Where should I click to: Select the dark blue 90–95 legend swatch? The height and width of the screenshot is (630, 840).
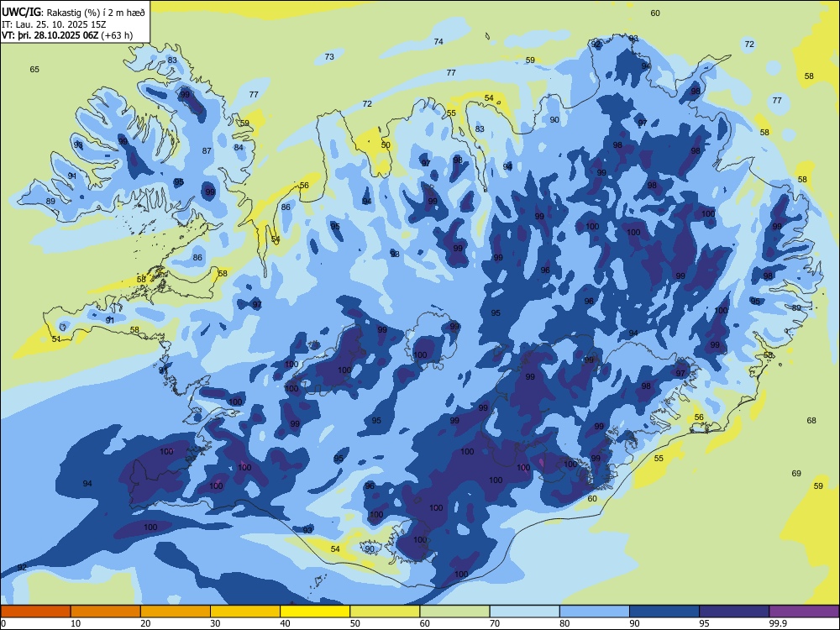[664, 612]
